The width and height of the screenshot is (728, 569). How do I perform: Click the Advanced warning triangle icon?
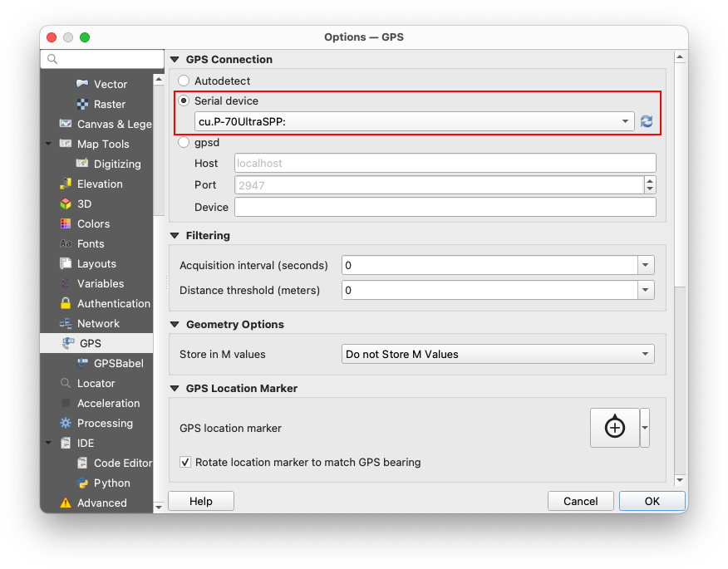pyautogui.click(x=66, y=503)
